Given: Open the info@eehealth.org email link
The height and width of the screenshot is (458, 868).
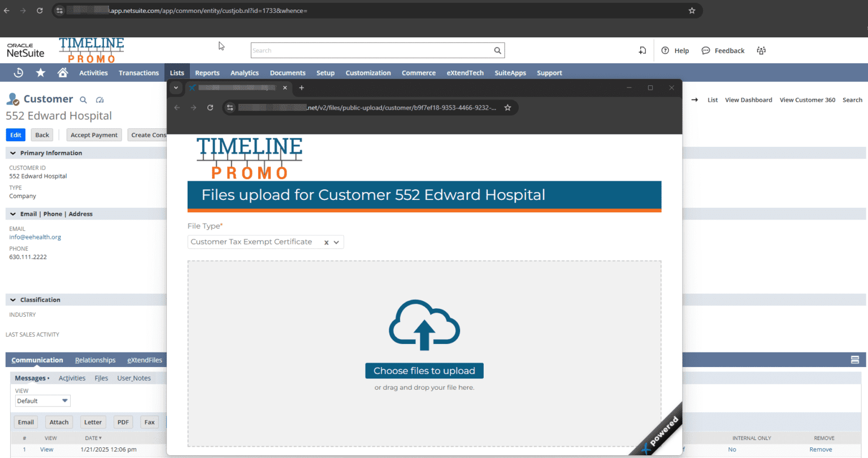Looking at the screenshot, I should [x=35, y=237].
